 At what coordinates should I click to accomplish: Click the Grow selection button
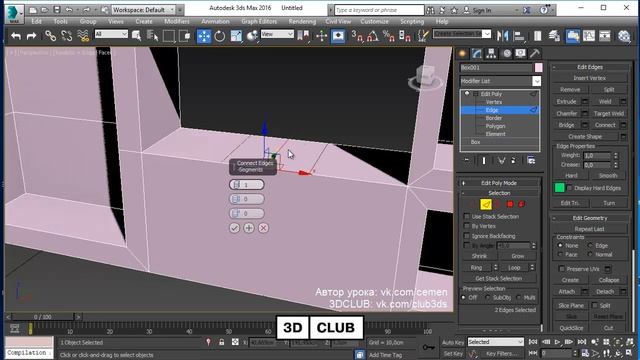[x=518, y=256]
